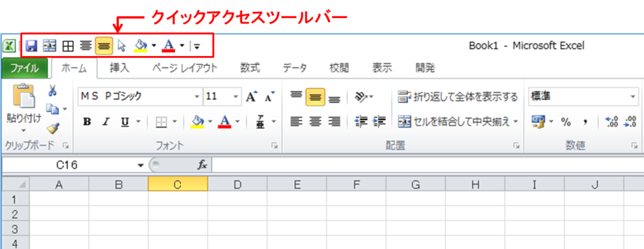Click the Cut scissors icon
The height and width of the screenshot is (249, 644).
(52, 91)
